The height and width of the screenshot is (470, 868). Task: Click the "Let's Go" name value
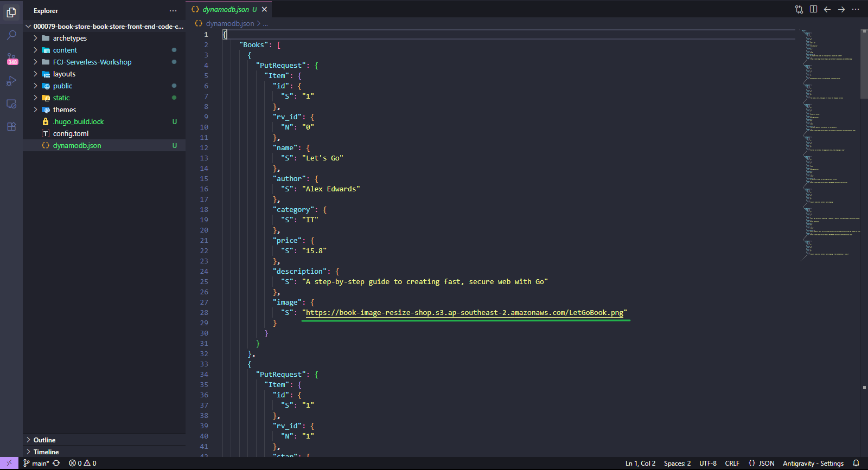(323, 158)
